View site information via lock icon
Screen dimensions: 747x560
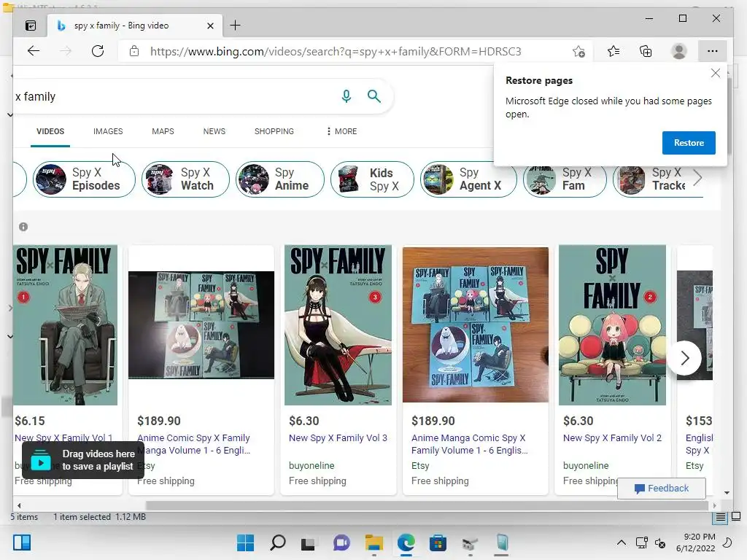[x=134, y=51]
